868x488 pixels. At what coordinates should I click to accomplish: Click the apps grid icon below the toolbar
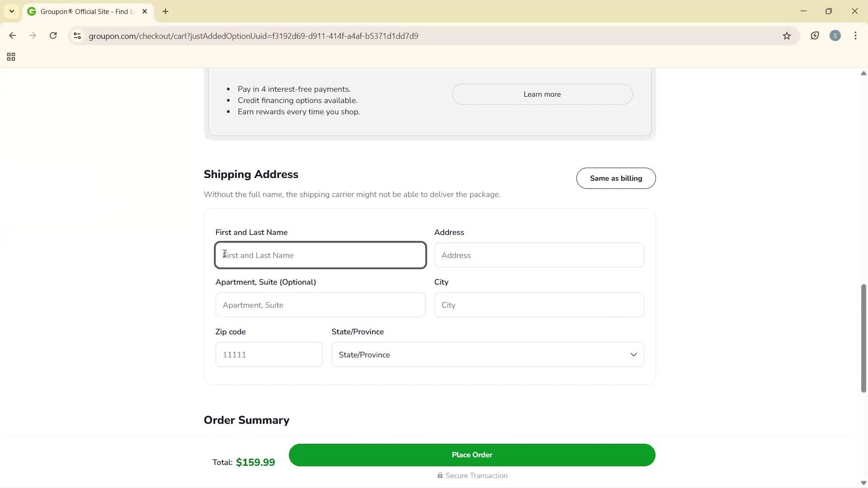coord(11,56)
